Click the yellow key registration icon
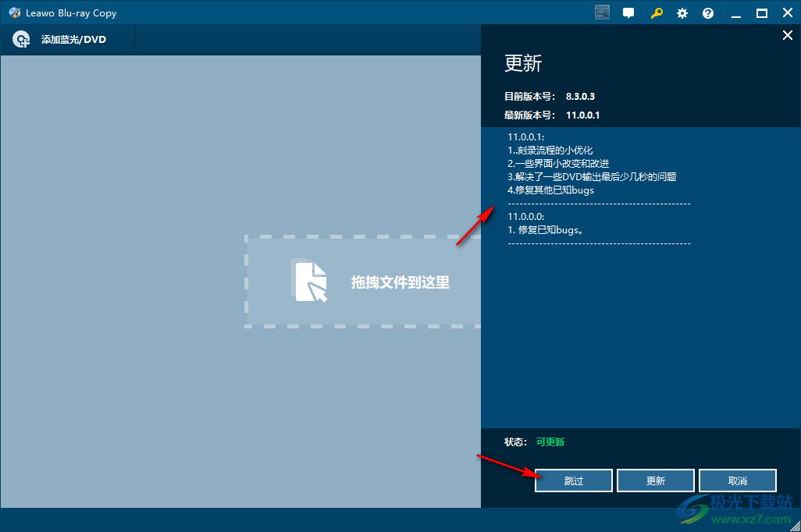Viewport: 801px width, 532px height. [657, 13]
